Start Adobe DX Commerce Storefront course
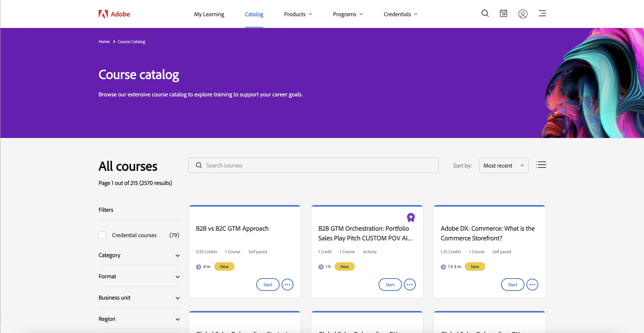 click(513, 285)
